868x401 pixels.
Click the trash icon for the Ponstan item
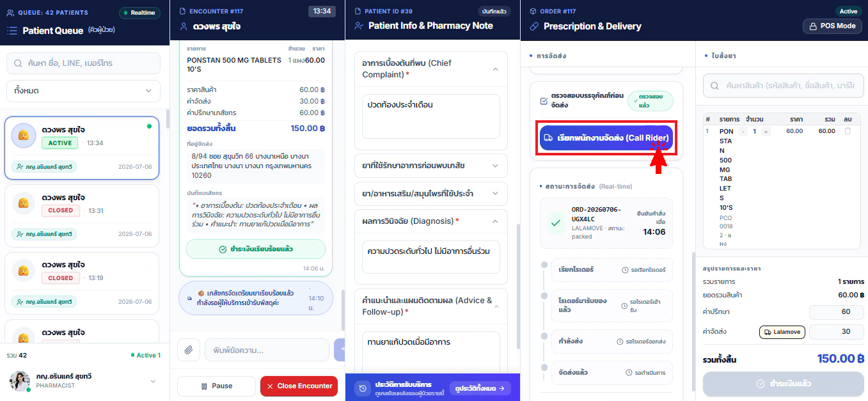point(848,131)
